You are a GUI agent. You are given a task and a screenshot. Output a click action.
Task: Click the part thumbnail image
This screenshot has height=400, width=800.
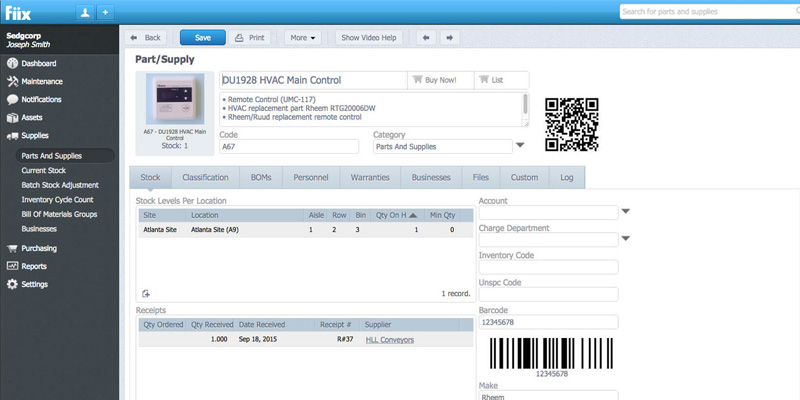pyautogui.click(x=175, y=99)
